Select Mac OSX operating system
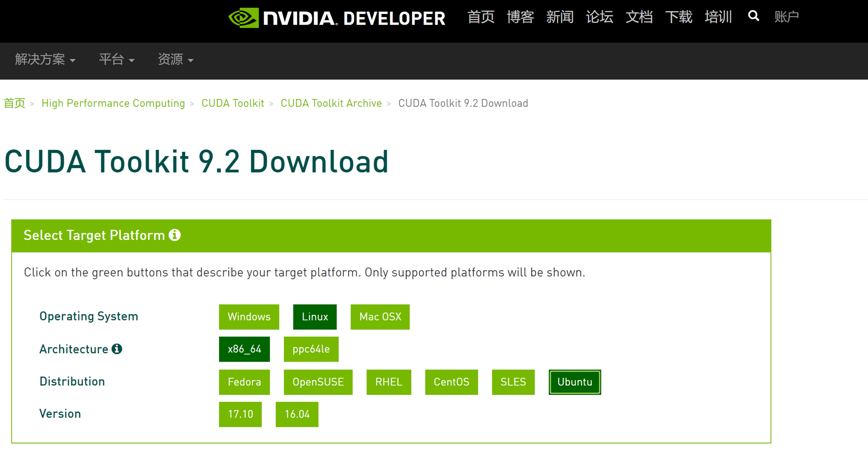868x469 pixels. point(380,317)
